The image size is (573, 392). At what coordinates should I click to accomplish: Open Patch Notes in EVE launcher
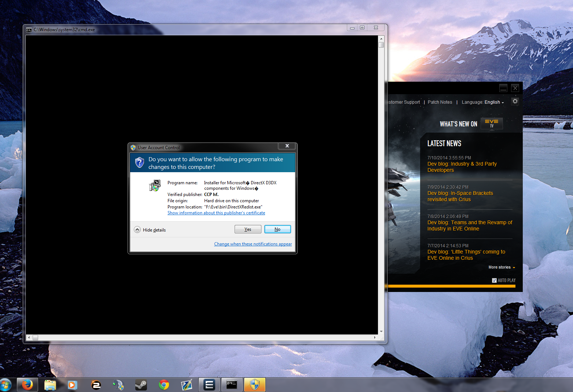point(440,102)
